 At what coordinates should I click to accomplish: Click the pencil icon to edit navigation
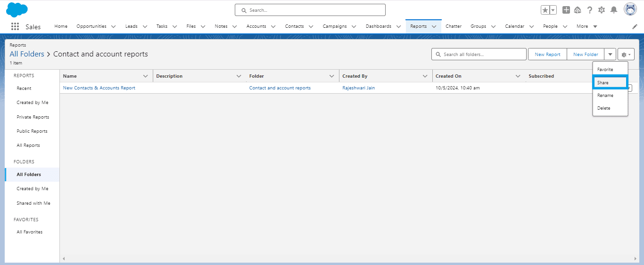(x=635, y=27)
